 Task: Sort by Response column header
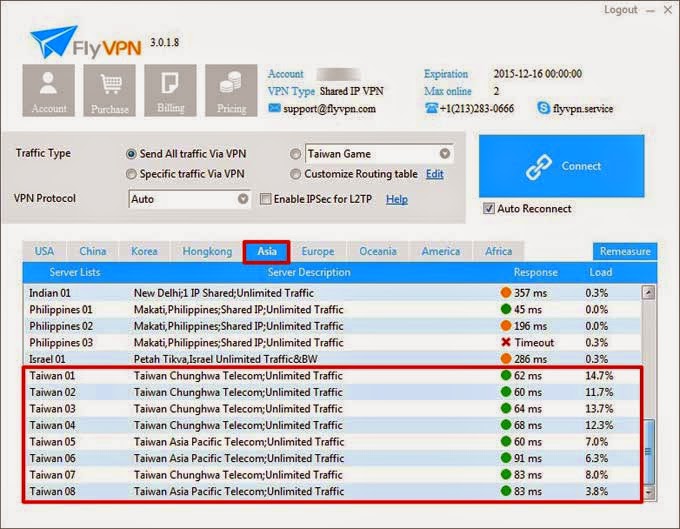coord(536,272)
